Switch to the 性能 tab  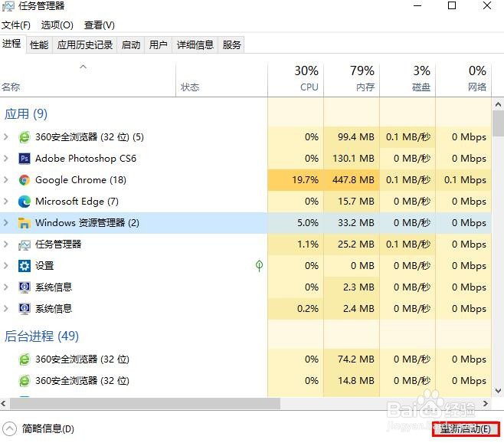click(39, 44)
